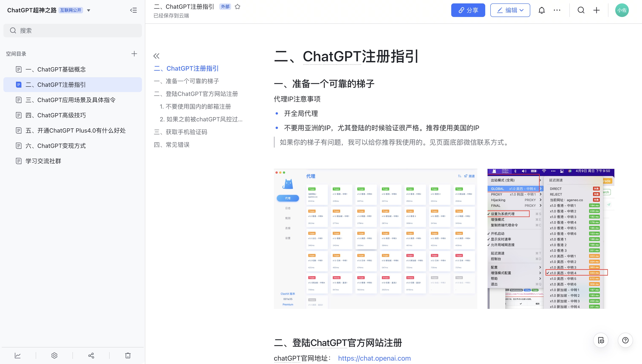This screenshot has height=364, width=642.
Task: Open the statistics chart icon
Action: pyautogui.click(x=17, y=355)
